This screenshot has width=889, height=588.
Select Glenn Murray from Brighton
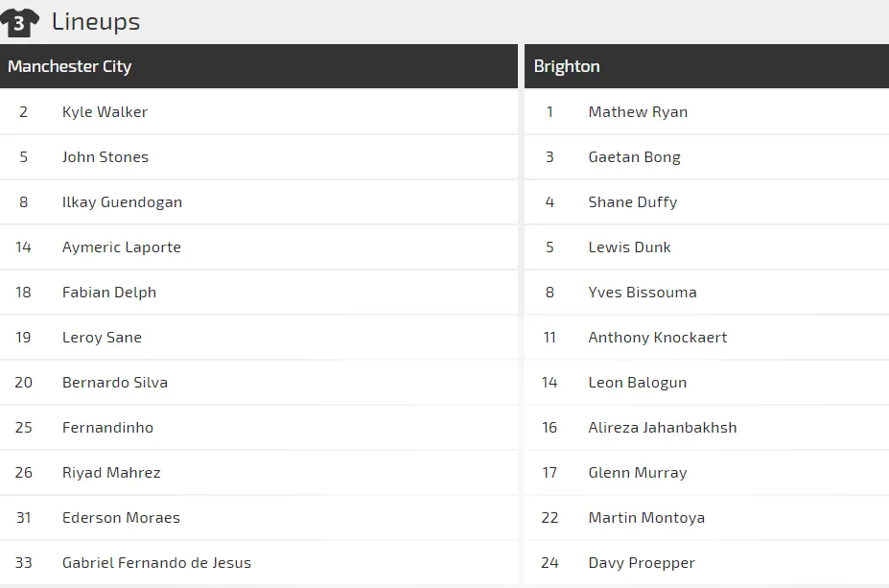tap(637, 473)
